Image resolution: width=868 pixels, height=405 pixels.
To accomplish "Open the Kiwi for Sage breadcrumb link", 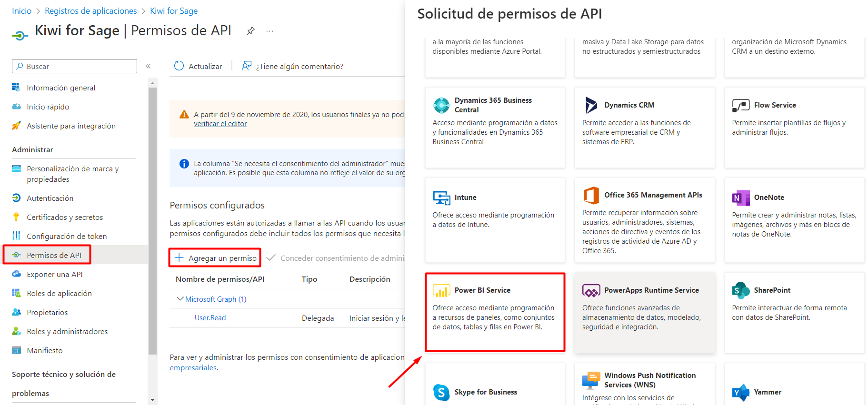I will point(174,11).
